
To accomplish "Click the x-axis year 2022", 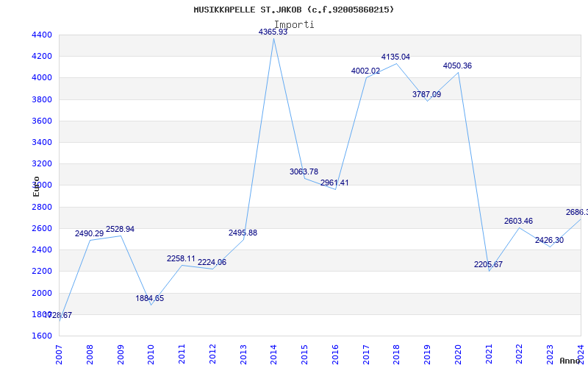I will [520, 355].
